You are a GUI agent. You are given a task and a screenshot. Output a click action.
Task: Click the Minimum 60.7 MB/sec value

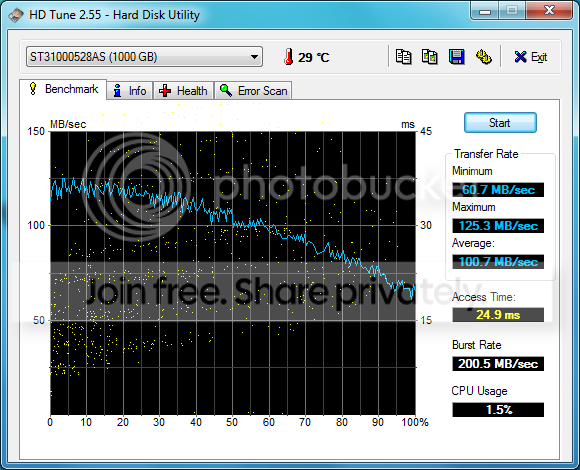[x=498, y=190]
